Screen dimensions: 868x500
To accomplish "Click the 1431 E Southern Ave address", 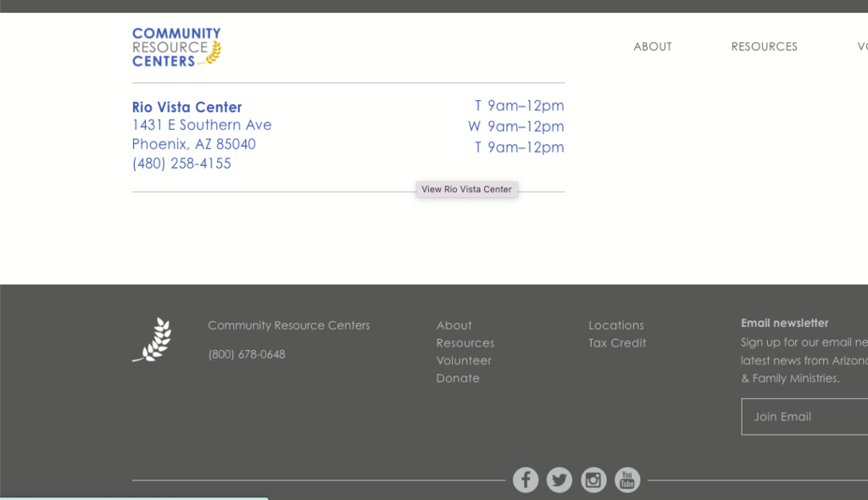I will 202,125.
